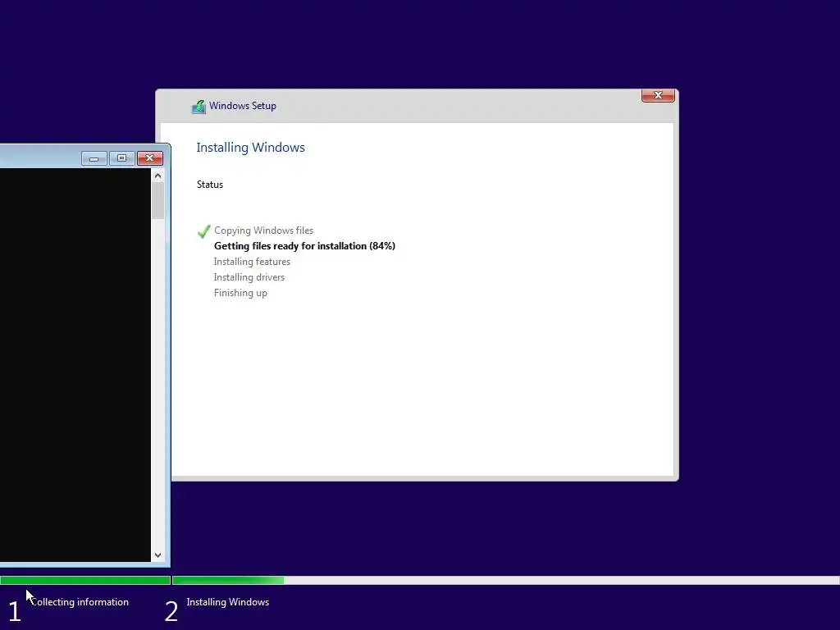Click the "Installing Windows" step 2 label
Viewport: 840px width, 630px height.
click(228, 602)
